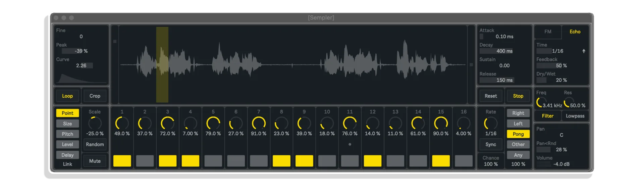The image size is (644, 185).
Task: Select the Other direction mode
Action: 518,144
